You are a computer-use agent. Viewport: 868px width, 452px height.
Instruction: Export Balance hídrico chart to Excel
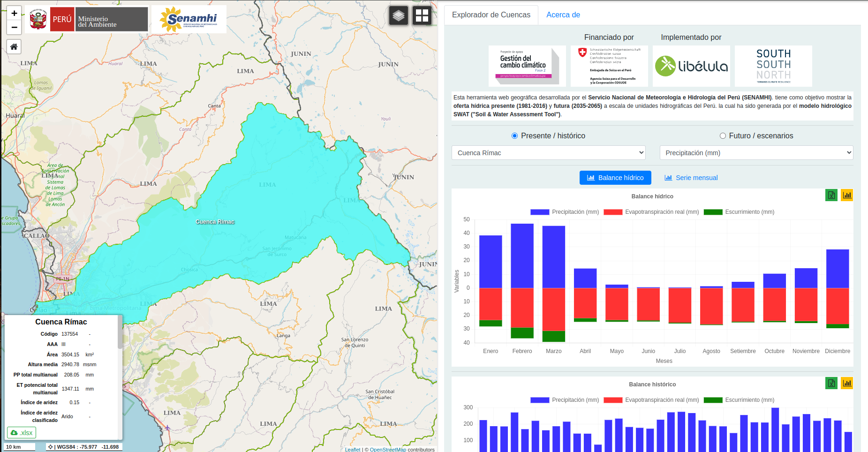(831, 195)
